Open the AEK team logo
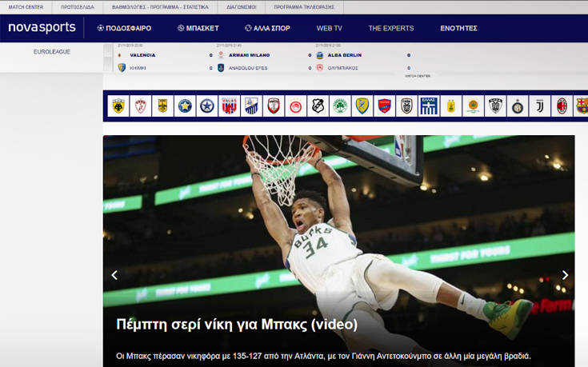This screenshot has width=588, height=367. pyautogui.click(x=118, y=106)
